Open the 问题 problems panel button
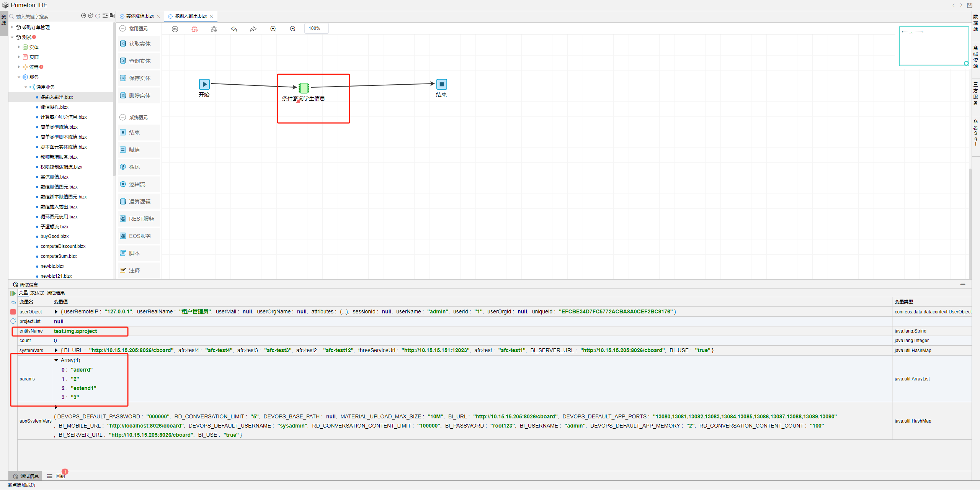The width and height of the screenshot is (980, 490). 57,476
